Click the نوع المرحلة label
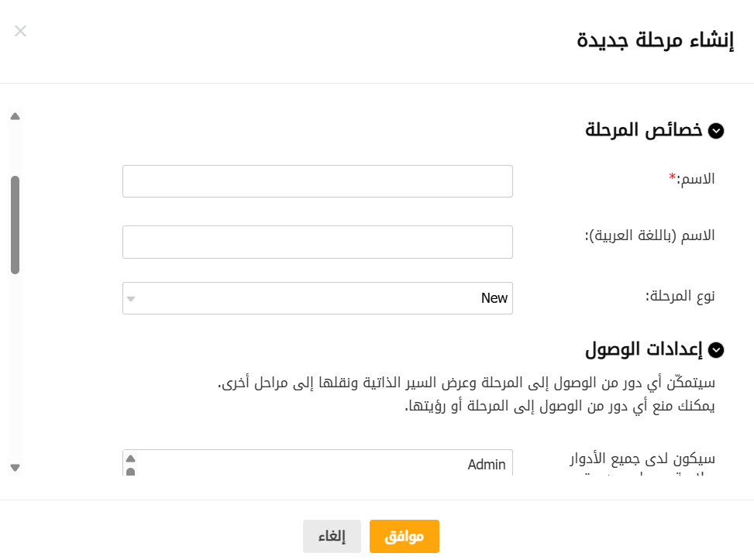Viewport: 754px width, 560px height. [x=680, y=296]
